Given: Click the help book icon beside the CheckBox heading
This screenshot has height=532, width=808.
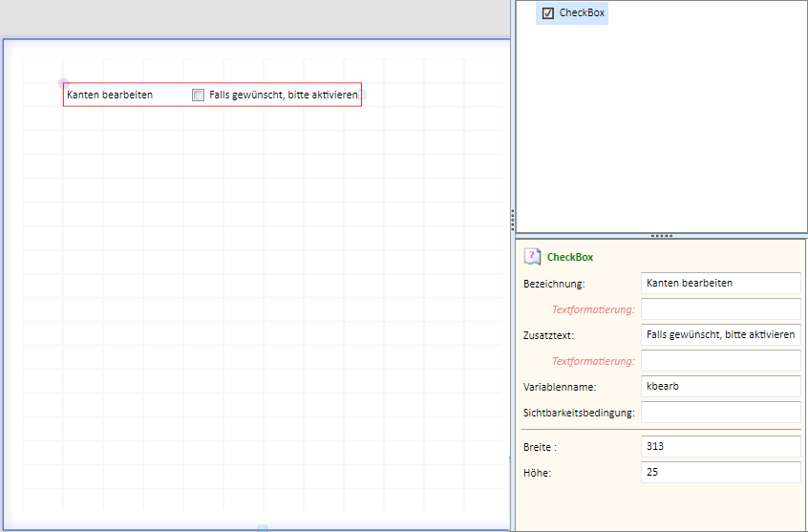Looking at the screenshot, I should [532, 257].
